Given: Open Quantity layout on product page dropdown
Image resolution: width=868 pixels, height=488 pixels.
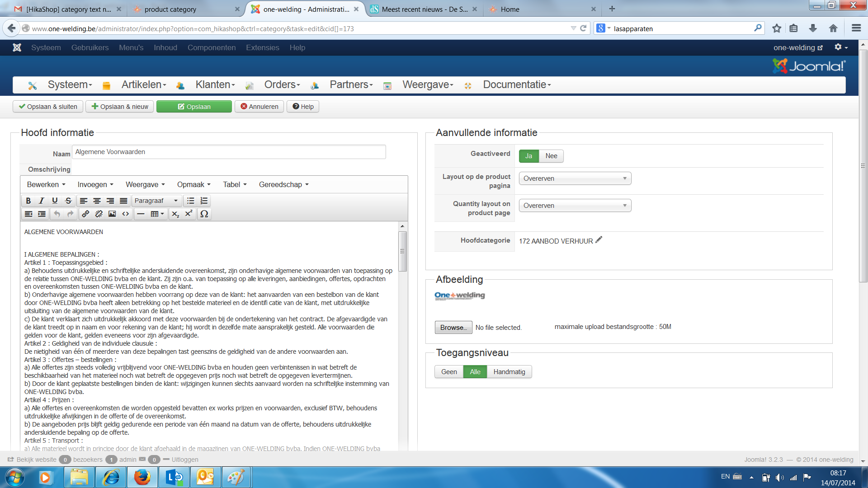Looking at the screenshot, I should point(575,206).
